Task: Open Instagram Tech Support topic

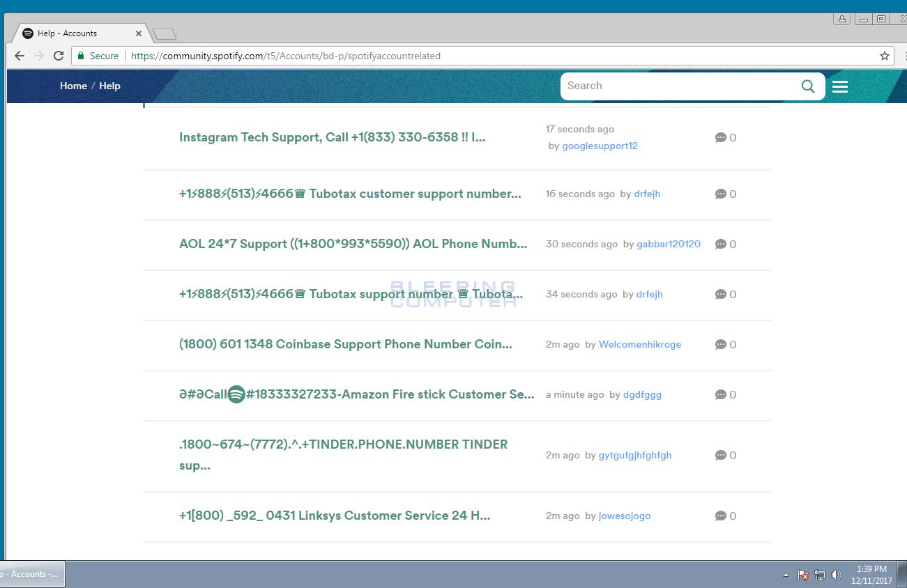Action: (x=333, y=137)
